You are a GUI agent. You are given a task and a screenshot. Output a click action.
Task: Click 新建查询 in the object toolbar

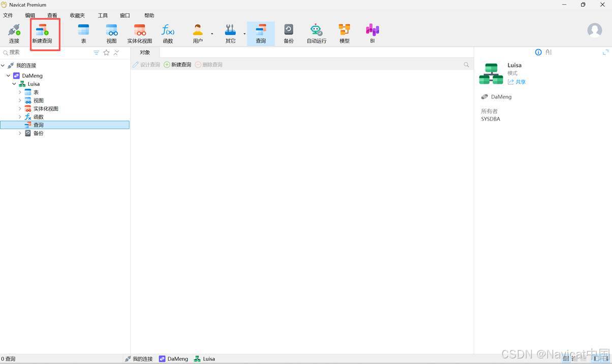pyautogui.click(x=177, y=64)
